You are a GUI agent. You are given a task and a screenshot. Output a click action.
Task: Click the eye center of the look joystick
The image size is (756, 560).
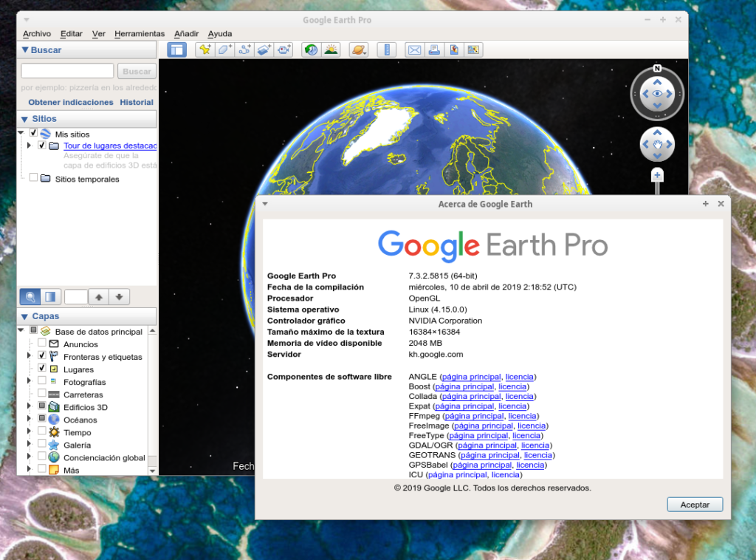coord(657,94)
